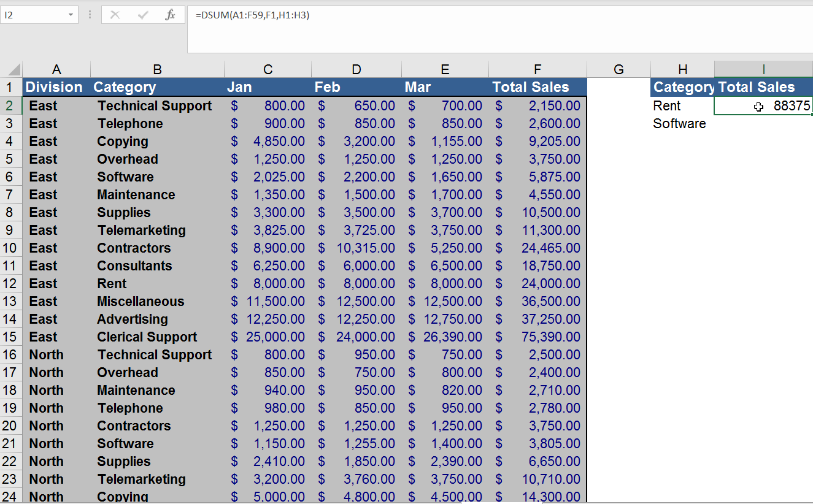
Task: Click East Clerical Support total 75,390.00
Action: 538,337
